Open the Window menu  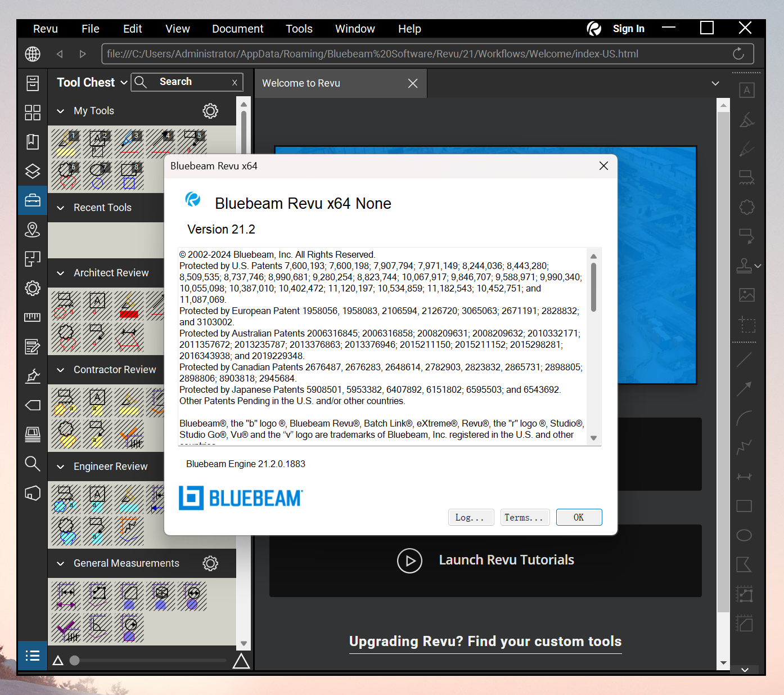pyautogui.click(x=355, y=29)
